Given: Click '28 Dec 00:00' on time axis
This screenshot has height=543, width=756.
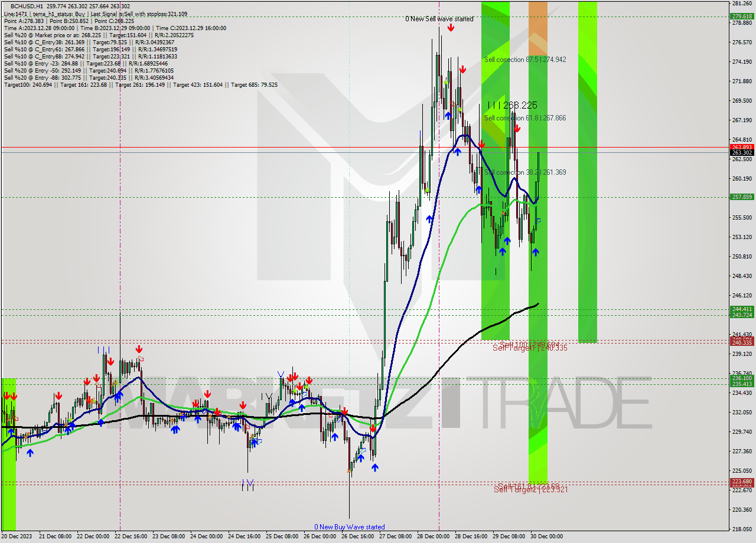Looking at the screenshot, I should click(433, 537).
